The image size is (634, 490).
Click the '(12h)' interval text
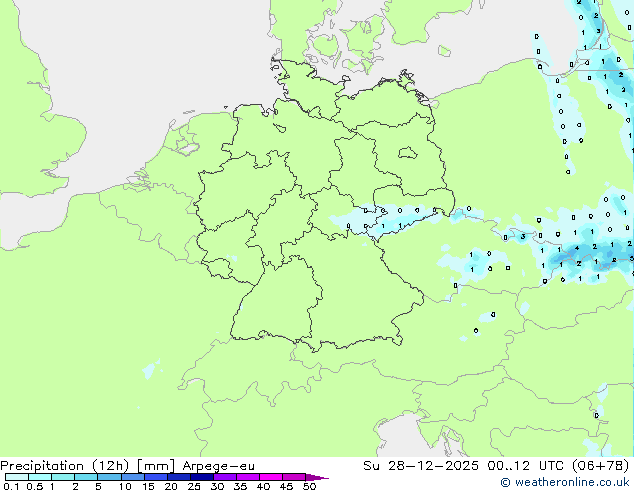[111, 466]
